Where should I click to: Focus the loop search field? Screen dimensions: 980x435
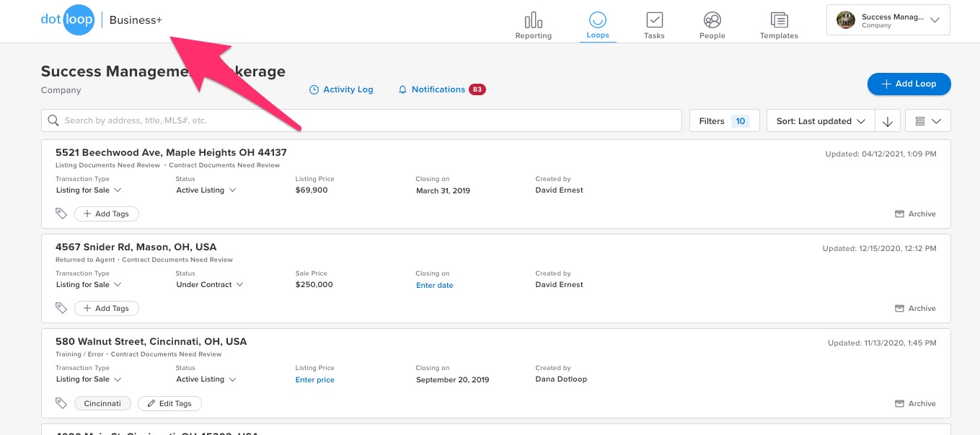pos(361,120)
